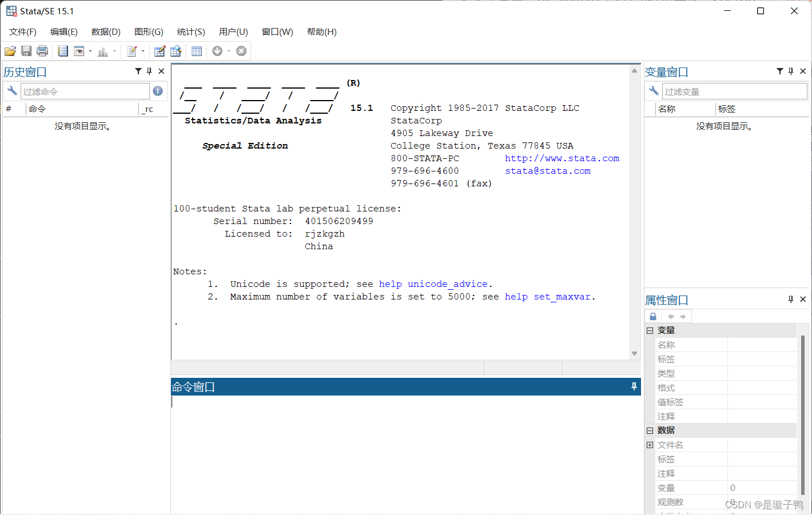Click results window scrollbar up arrow
Viewport: 812px width, 515px height.
coord(634,70)
